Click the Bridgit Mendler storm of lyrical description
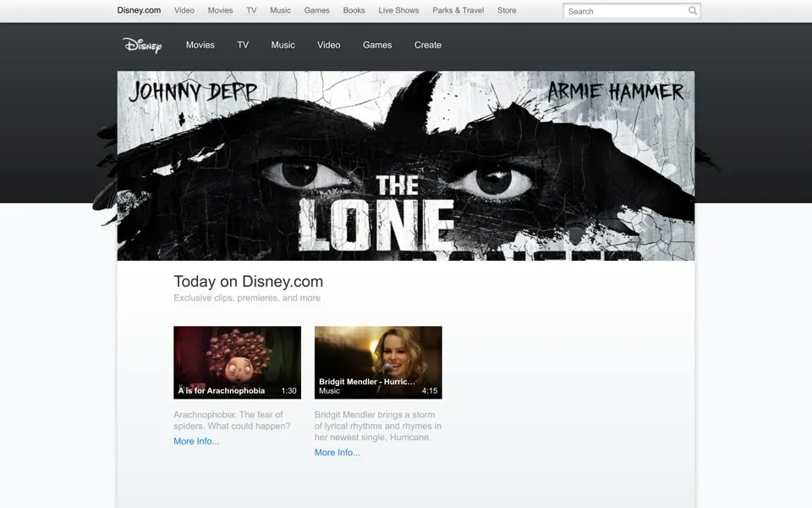 coord(378,426)
